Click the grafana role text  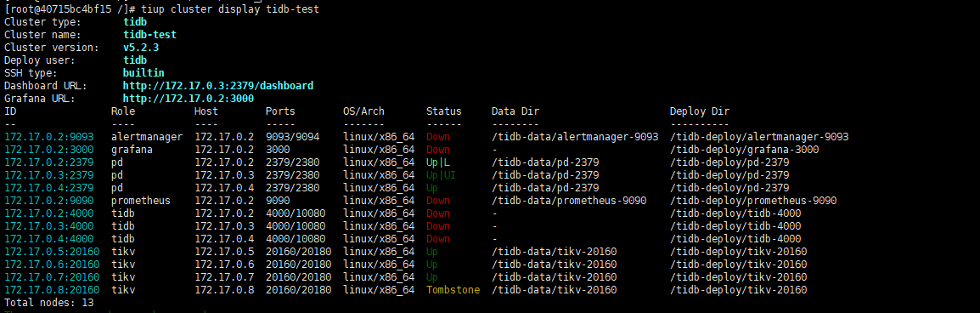coord(132,150)
